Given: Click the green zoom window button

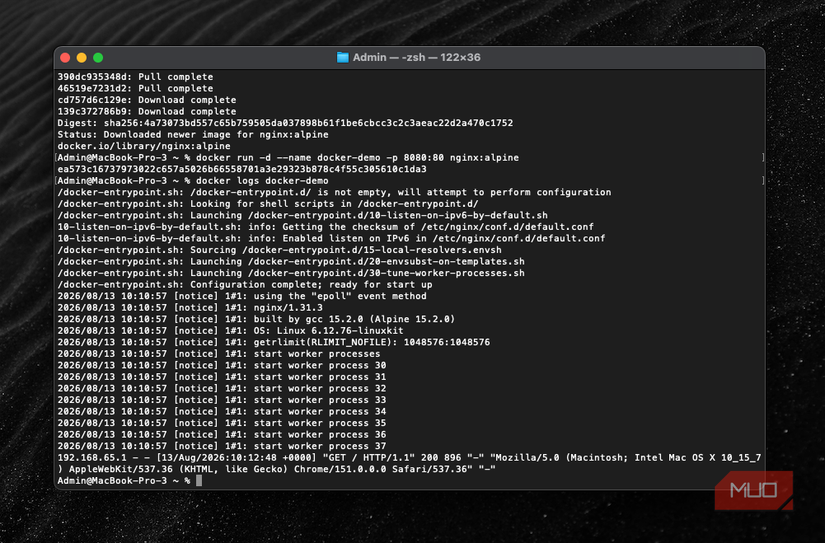Looking at the screenshot, I should coord(98,57).
